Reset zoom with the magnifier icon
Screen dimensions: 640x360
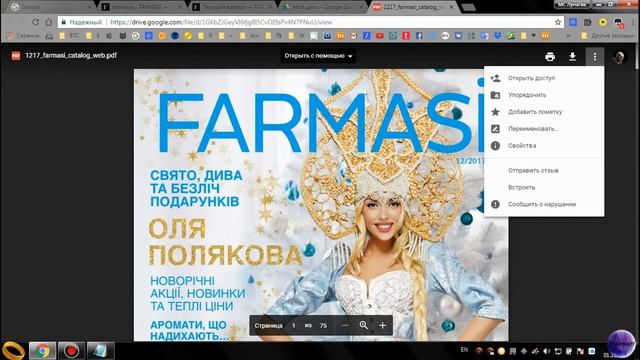coord(363,325)
